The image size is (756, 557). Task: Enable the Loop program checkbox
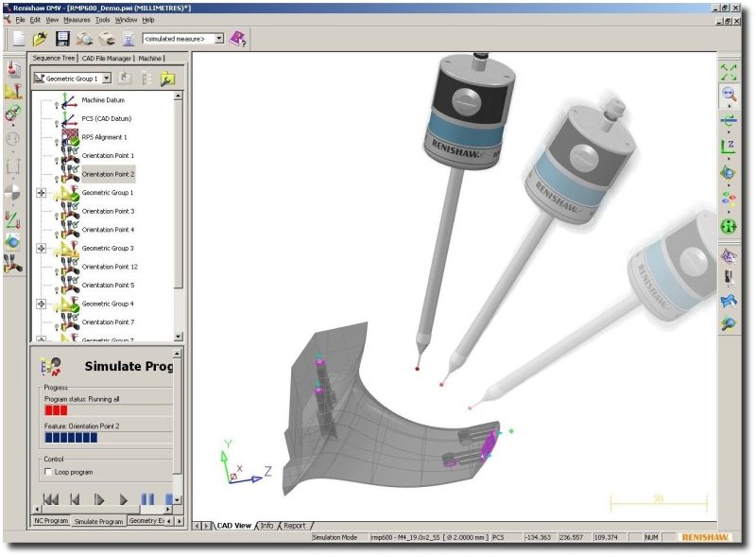(x=48, y=472)
